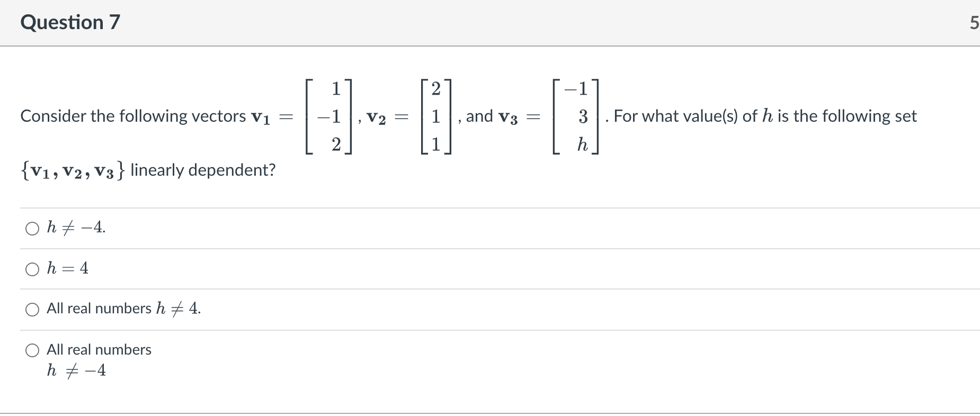The height and width of the screenshot is (416, 980).
Task: Click the phrase "linearly dependent?"
Action: click(x=203, y=170)
